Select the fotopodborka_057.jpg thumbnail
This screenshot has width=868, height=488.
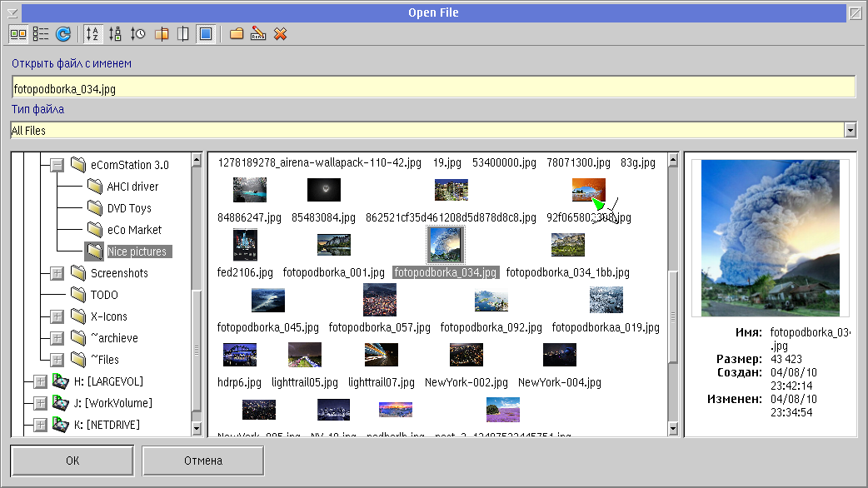point(380,300)
